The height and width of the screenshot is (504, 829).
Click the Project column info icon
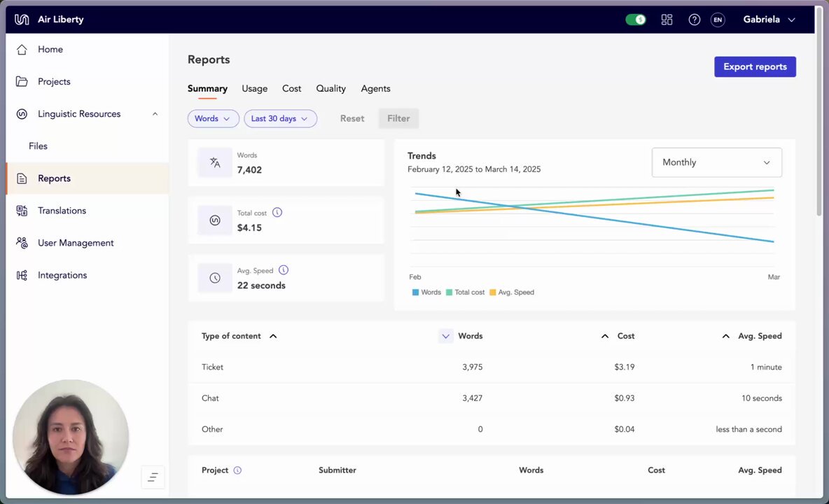coord(237,470)
